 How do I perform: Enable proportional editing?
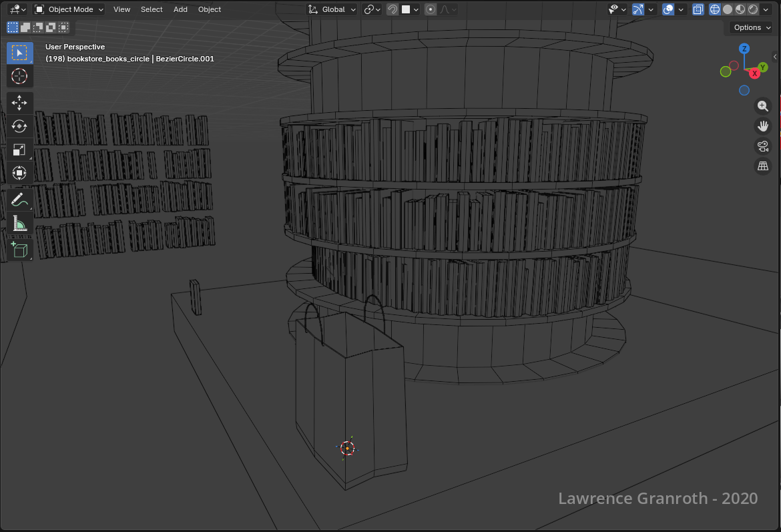[x=431, y=9]
